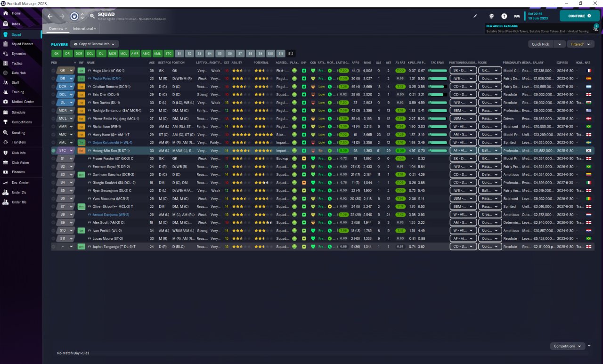The height and width of the screenshot is (364, 603).
Task: Select the S1 substitute filter tab
Action: tap(180, 54)
